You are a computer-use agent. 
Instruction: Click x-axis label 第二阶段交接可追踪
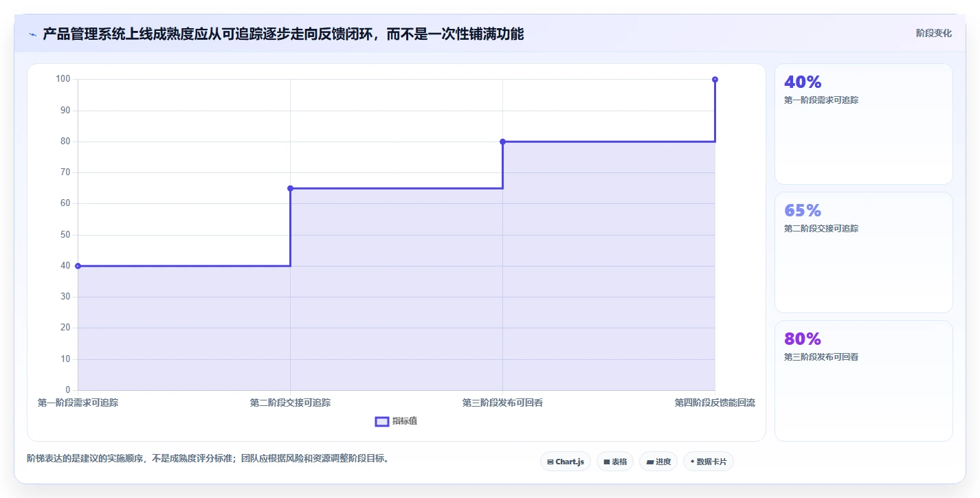point(290,403)
